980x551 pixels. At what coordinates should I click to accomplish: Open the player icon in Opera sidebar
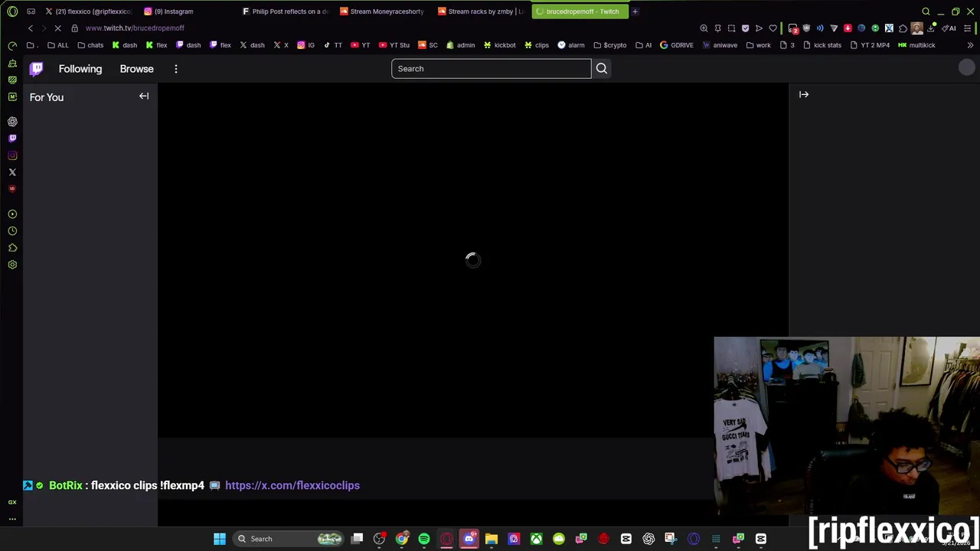coord(12,214)
